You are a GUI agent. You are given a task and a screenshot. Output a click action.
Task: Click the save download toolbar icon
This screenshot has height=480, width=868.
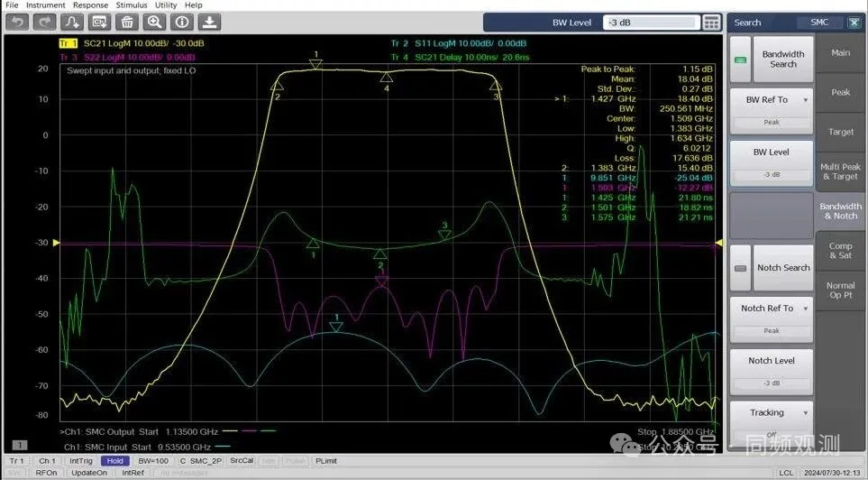click(x=209, y=23)
